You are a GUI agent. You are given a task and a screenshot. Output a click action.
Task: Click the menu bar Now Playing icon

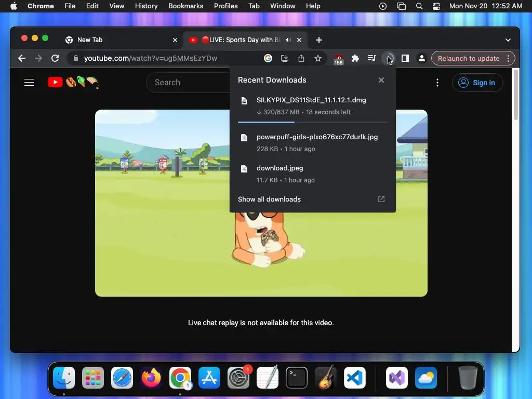[x=383, y=6]
